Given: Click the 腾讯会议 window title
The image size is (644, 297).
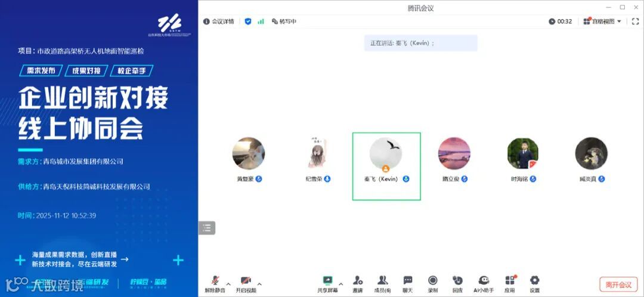Looking at the screenshot, I should [420, 8].
